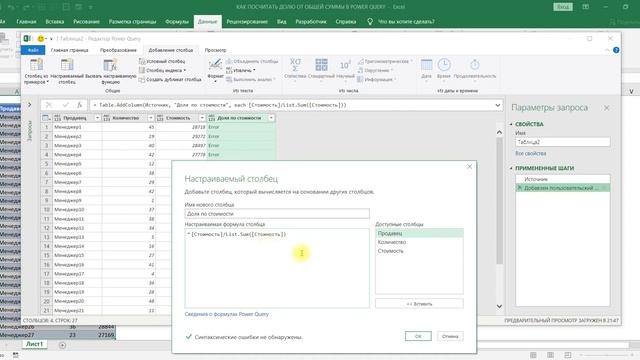Image resolution: width=640 pixels, height=360 pixels.
Task: Open the Вставка tab in Excel ribbon
Action: click(55, 22)
